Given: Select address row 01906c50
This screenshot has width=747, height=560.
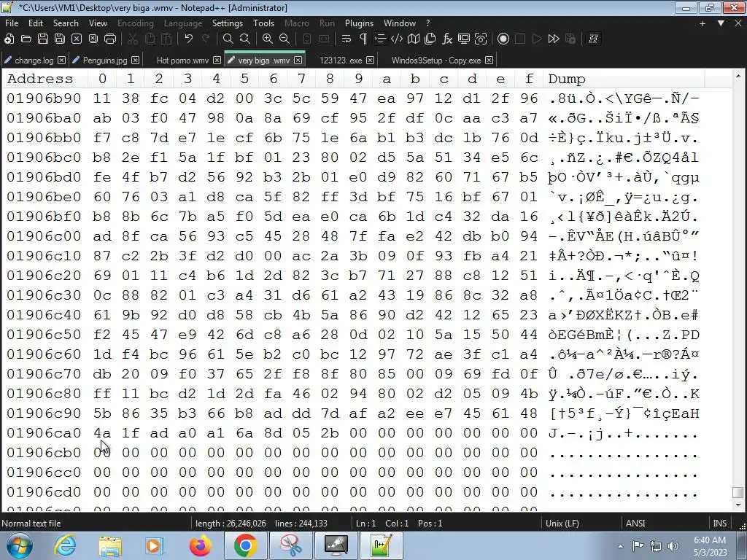Looking at the screenshot, I should [44, 335].
